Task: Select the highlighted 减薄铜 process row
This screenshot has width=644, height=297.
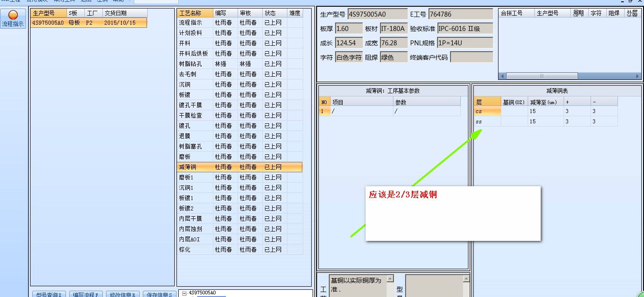Action: point(240,167)
